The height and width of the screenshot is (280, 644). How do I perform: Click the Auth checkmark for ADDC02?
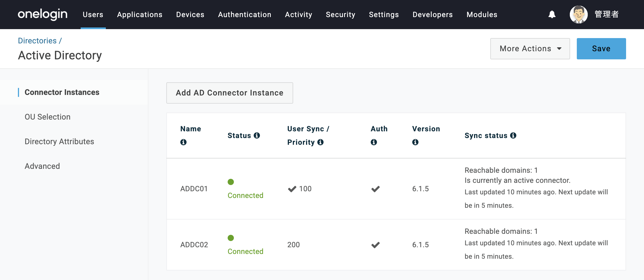(375, 245)
